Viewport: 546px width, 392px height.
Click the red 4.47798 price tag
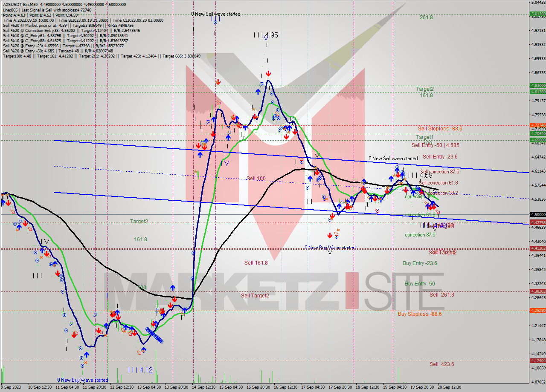(537, 222)
